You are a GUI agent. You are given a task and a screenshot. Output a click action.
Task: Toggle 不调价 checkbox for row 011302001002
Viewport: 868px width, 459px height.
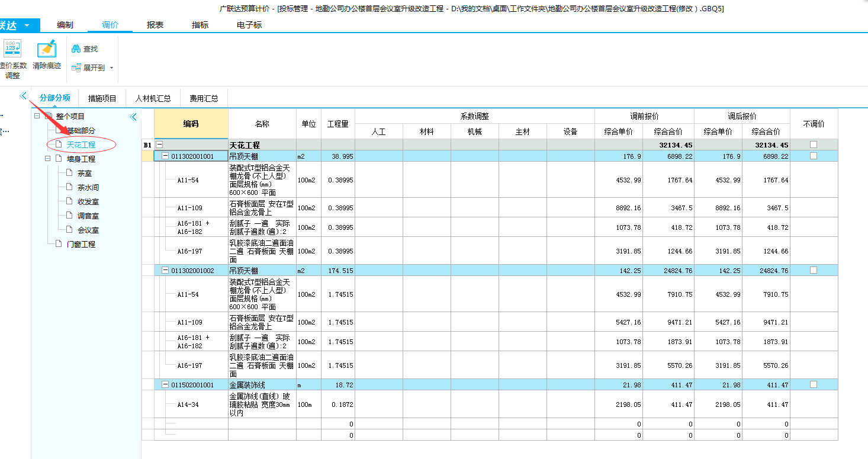pos(814,270)
